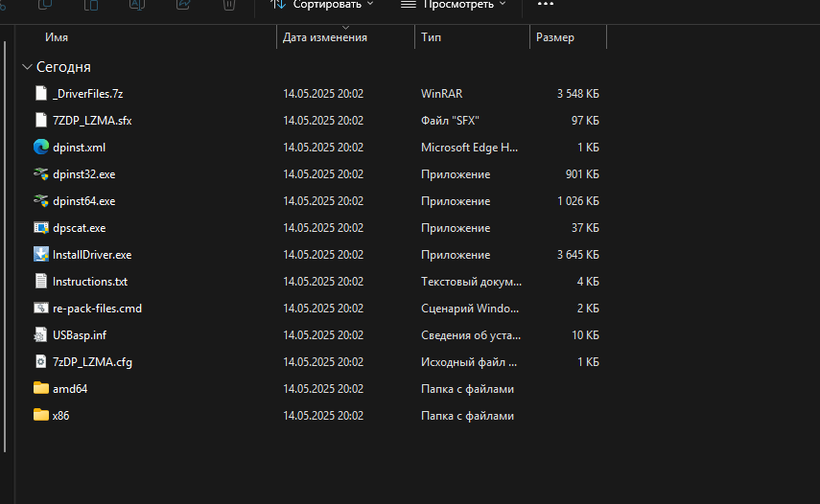Image resolution: width=820 pixels, height=504 pixels.
Task: Click the Размер column header
Action: click(x=555, y=37)
